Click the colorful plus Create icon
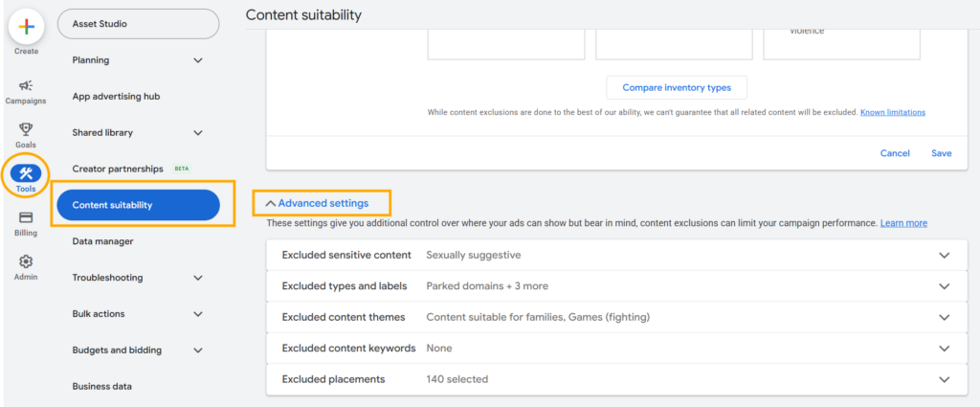Viewport: 980px width, 407px height. [x=26, y=27]
